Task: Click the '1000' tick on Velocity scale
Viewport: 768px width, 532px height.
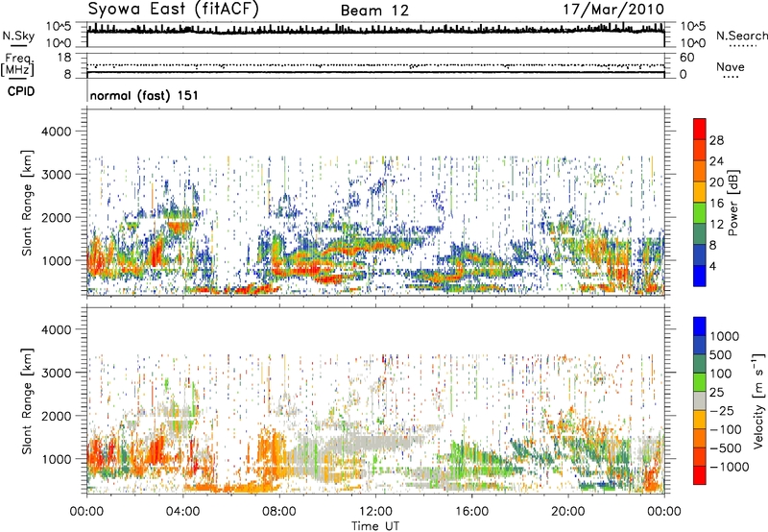Action: tap(725, 336)
